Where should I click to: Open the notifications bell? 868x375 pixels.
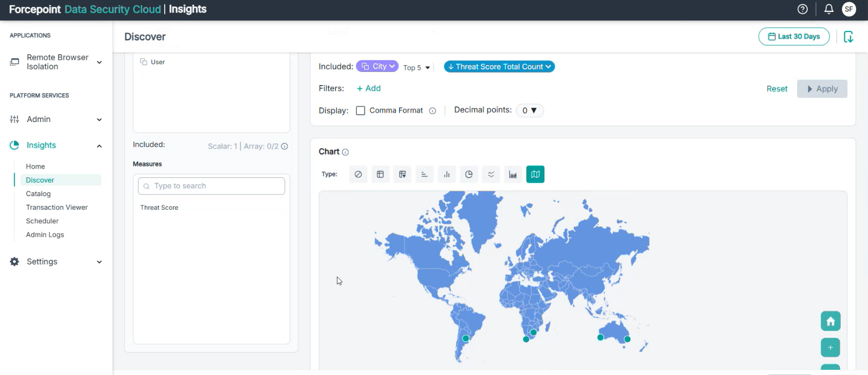tap(828, 9)
